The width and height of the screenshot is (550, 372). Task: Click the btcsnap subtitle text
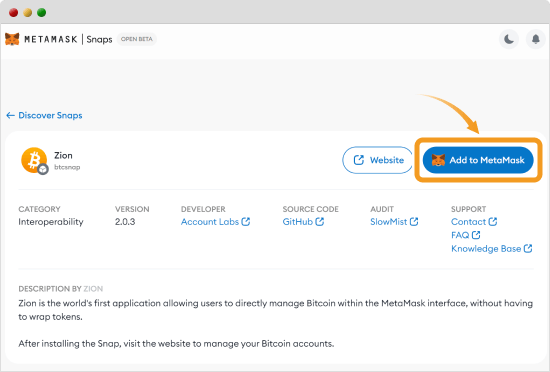point(67,167)
